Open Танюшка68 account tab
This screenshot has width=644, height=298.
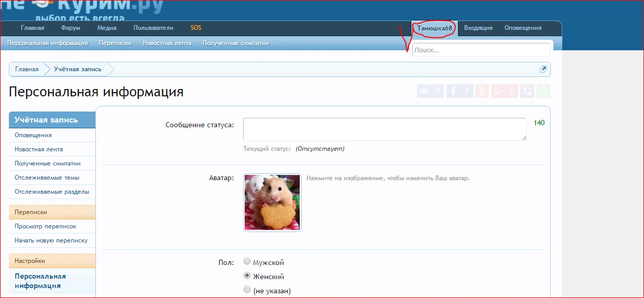(434, 28)
